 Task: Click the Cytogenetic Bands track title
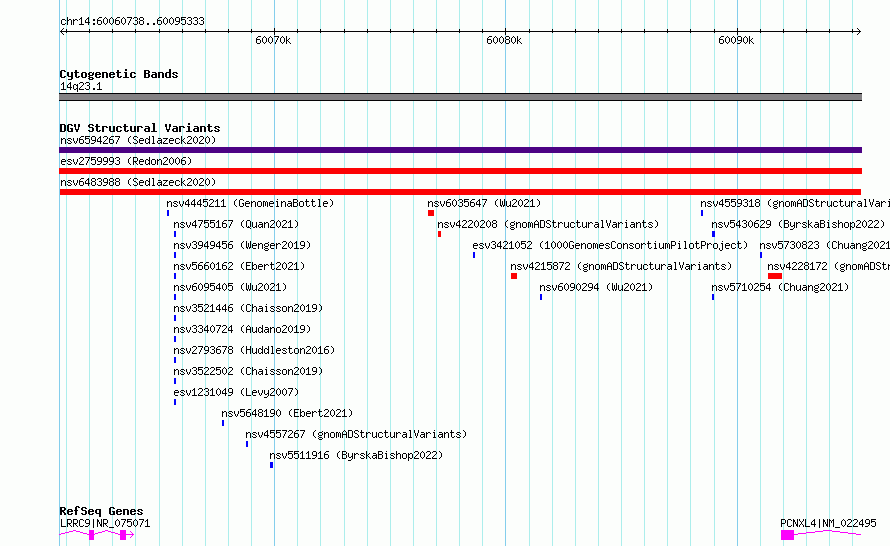click(x=119, y=74)
